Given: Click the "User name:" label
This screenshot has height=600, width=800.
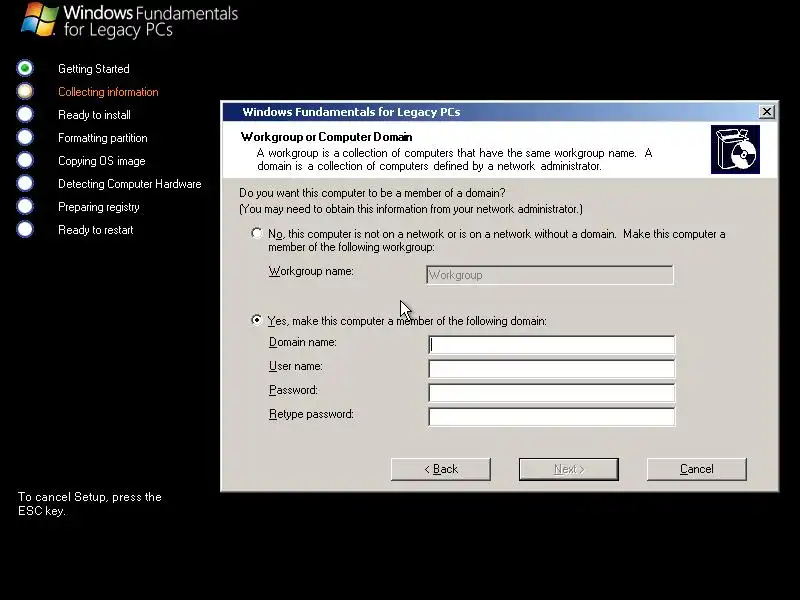Looking at the screenshot, I should tap(295, 366).
